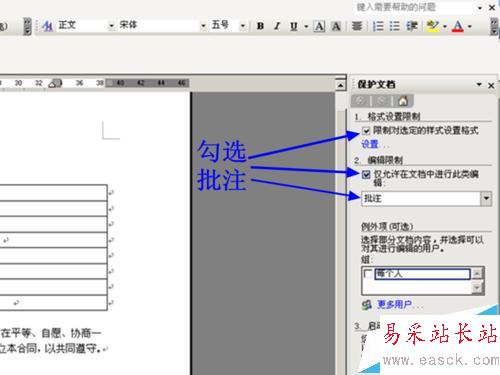Open the 设置... link
The image size is (500, 375).
[374, 144]
